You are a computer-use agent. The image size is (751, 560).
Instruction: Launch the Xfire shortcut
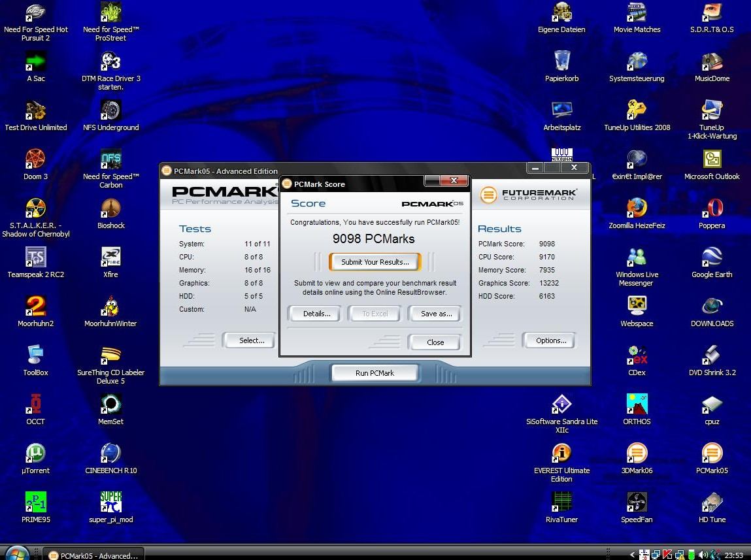point(110,257)
